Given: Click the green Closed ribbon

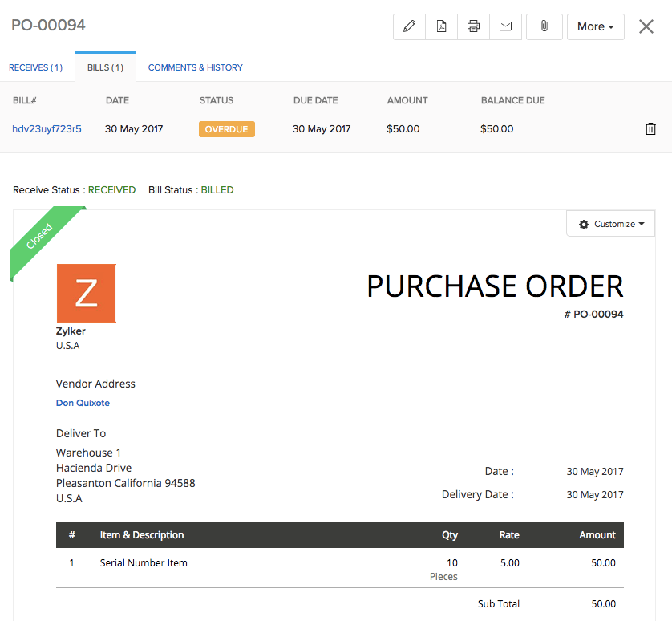Looking at the screenshot, I should coord(42,239).
